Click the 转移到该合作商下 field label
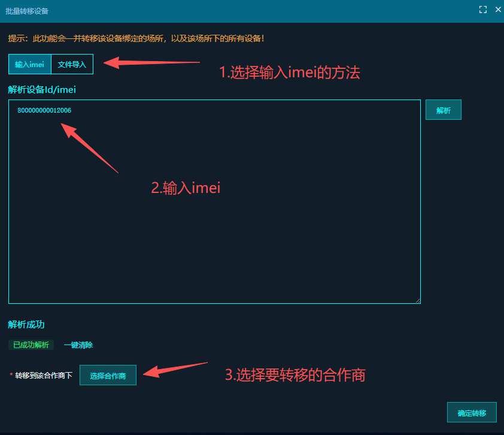Viewport: 504px width, 435px height. pyautogui.click(x=43, y=376)
